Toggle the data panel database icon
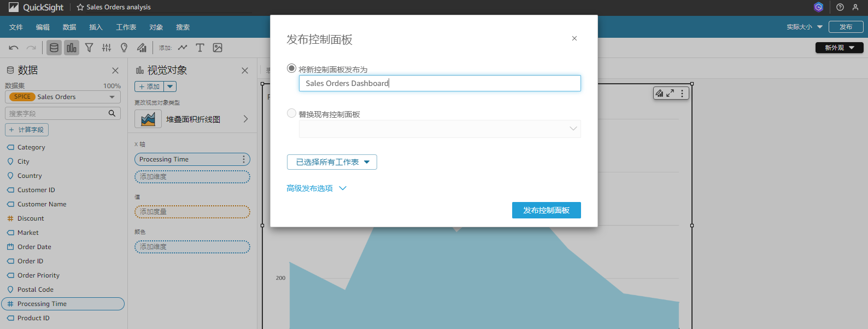The height and width of the screenshot is (329, 868). 54,48
